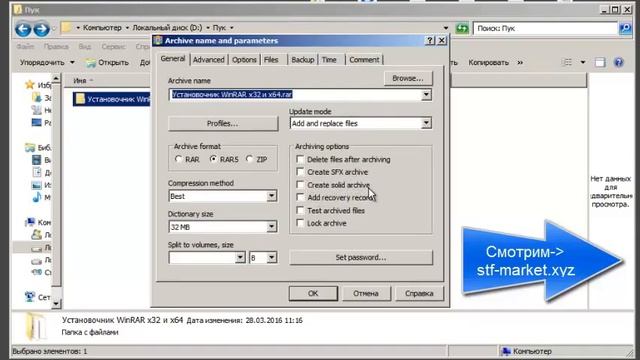640x360 pixels.
Task: Choose RAR5 archive format
Action: pyautogui.click(x=213, y=159)
